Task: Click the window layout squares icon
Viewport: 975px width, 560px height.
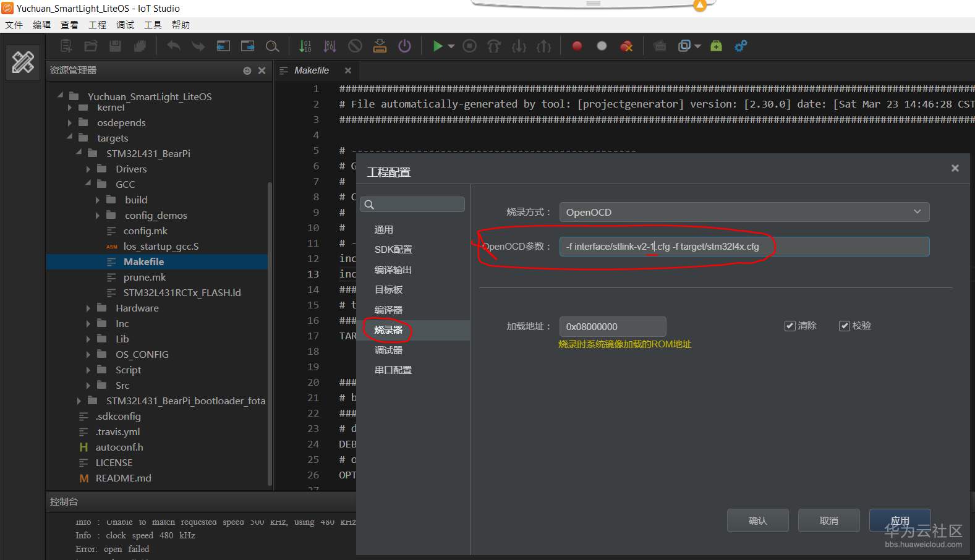Action: click(684, 46)
